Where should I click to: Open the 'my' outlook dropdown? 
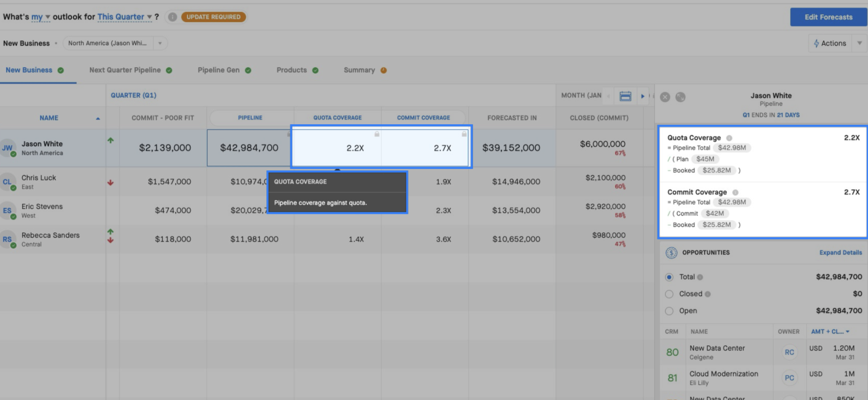[x=41, y=17]
